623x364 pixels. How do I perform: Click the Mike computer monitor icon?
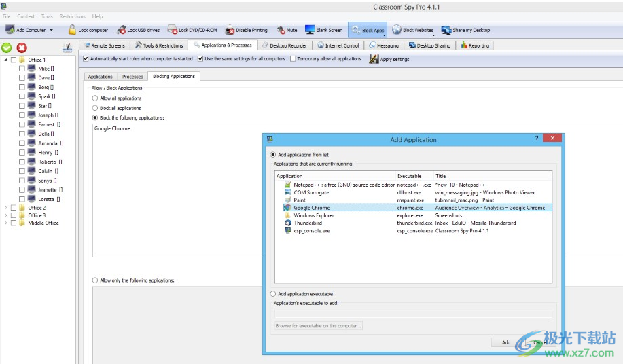pyautogui.click(x=32, y=69)
